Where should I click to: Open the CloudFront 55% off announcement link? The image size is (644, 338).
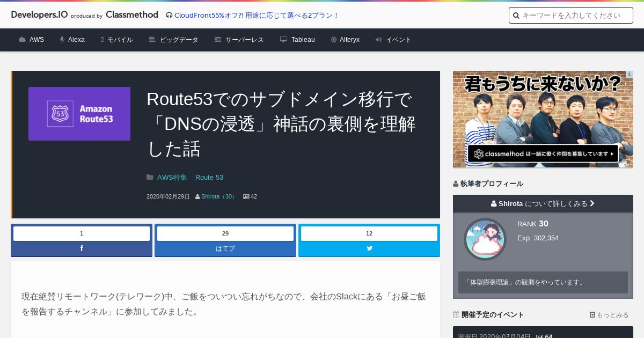257,15
